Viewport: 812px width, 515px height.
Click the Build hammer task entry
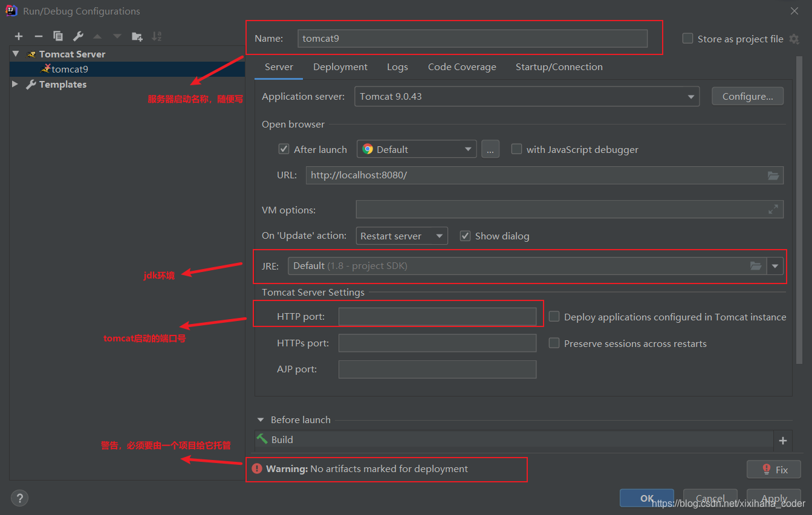point(515,439)
